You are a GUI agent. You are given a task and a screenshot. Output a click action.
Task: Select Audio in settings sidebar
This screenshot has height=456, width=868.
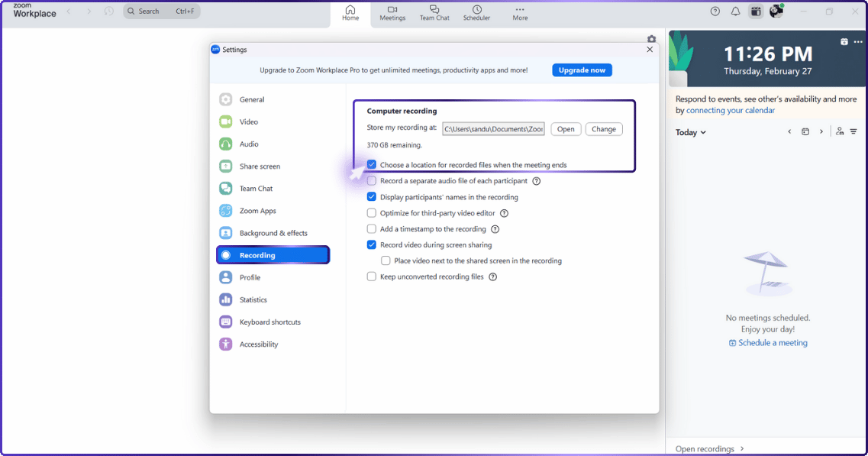(249, 144)
